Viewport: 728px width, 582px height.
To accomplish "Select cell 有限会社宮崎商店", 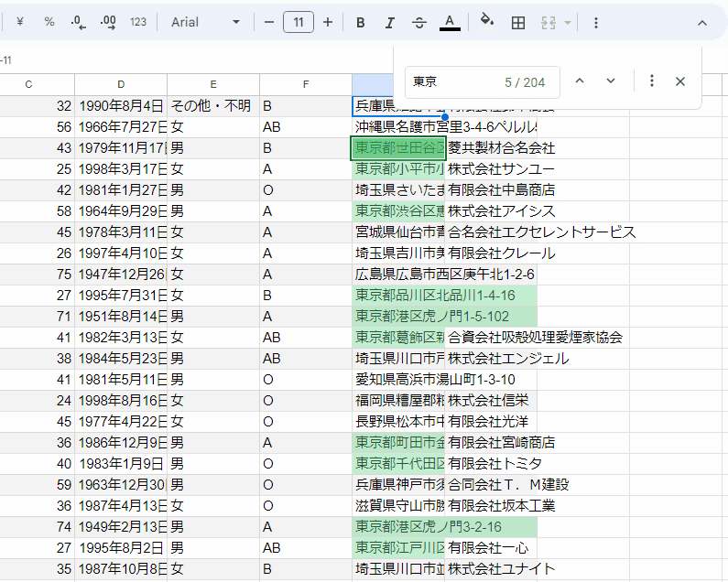I will pyautogui.click(x=491, y=443).
